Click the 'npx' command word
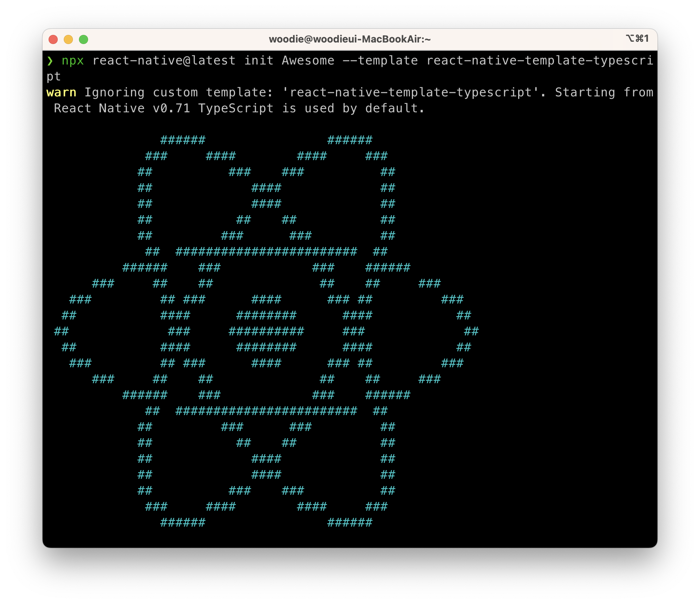700x604 pixels. click(x=73, y=61)
